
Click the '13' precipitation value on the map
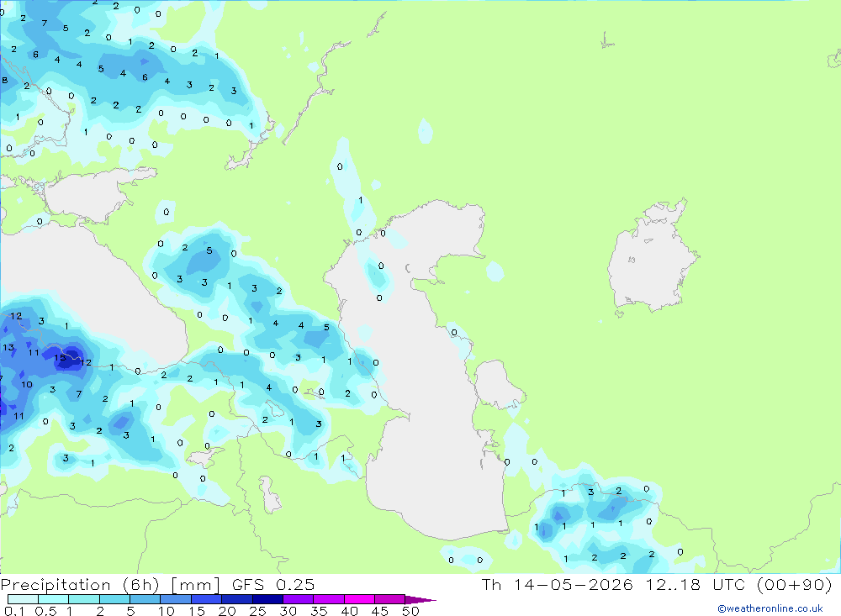8,347
